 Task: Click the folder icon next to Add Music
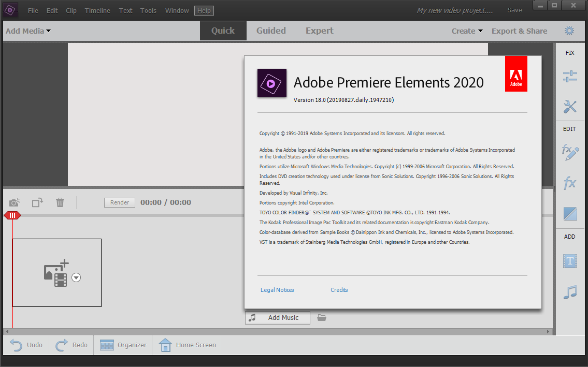(x=322, y=317)
